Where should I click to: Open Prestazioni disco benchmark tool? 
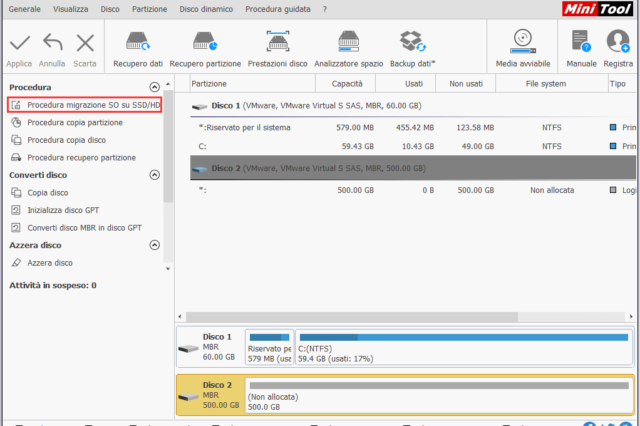click(x=277, y=43)
